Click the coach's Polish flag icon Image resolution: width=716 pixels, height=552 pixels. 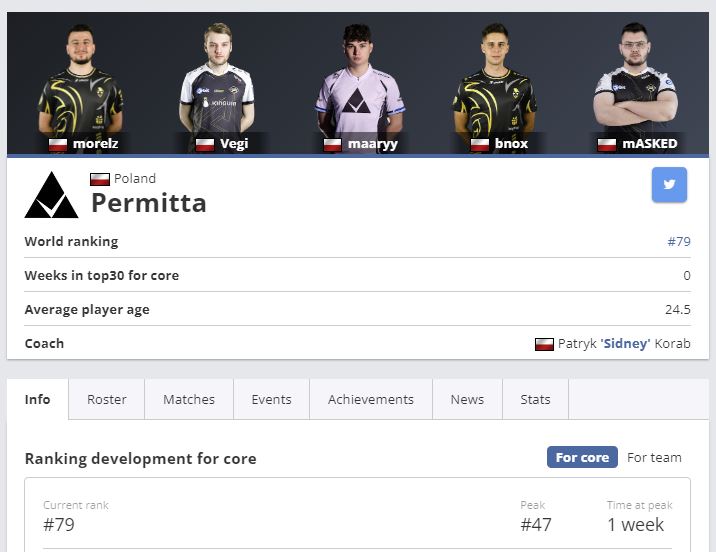pos(544,344)
